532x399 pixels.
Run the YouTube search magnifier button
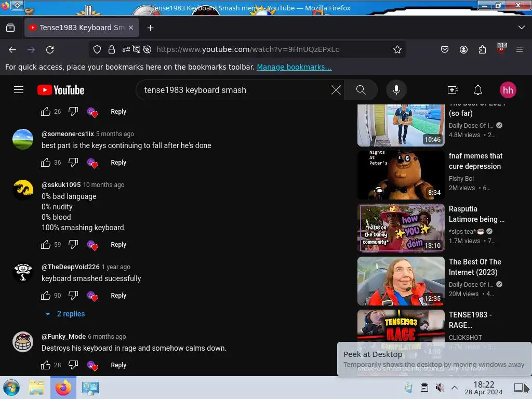pyautogui.click(x=361, y=90)
